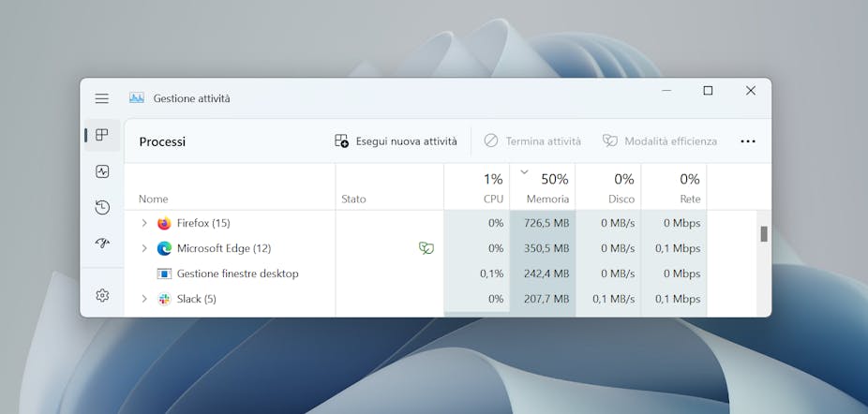The height and width of the screenshot is (414, 868).
Task: Select the Gestione finestre desktop row
Action: (237, 274)
